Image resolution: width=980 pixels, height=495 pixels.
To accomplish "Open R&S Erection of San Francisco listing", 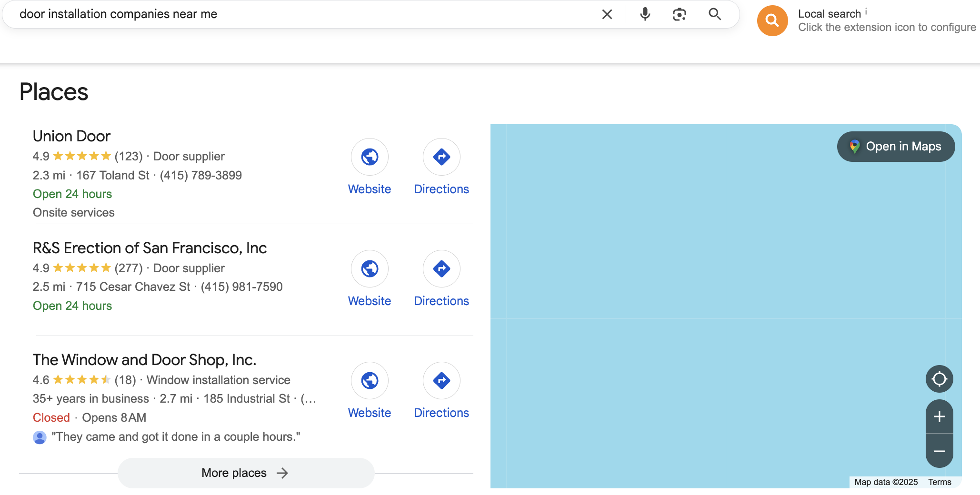I will tap(150, 248).
